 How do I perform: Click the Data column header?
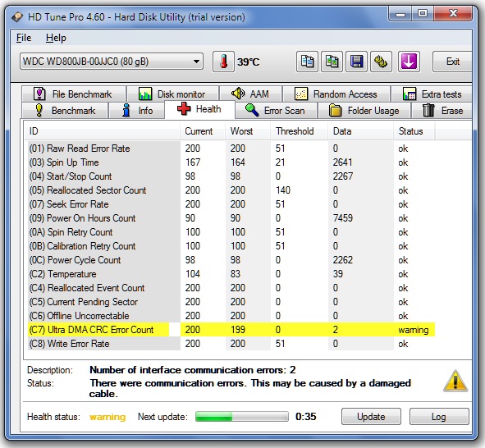point(360,131)
